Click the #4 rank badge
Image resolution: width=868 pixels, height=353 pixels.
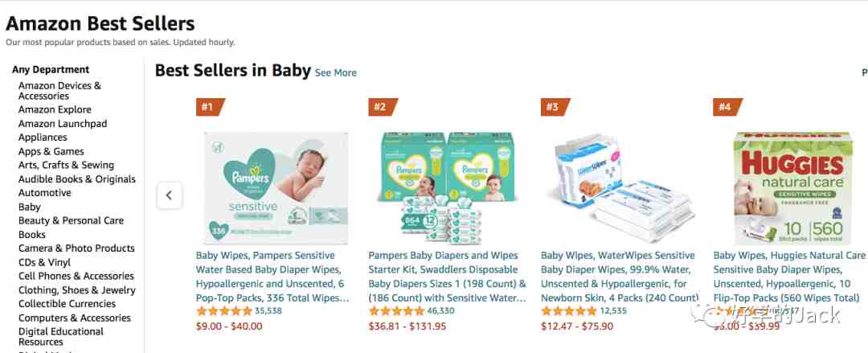[x=727, y=107]
